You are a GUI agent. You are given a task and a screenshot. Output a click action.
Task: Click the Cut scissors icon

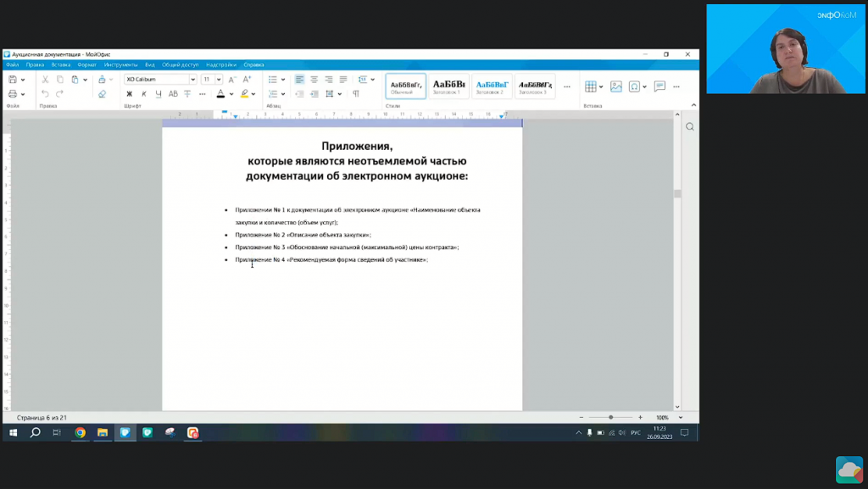pyautogui.click(x=46, y=80)
